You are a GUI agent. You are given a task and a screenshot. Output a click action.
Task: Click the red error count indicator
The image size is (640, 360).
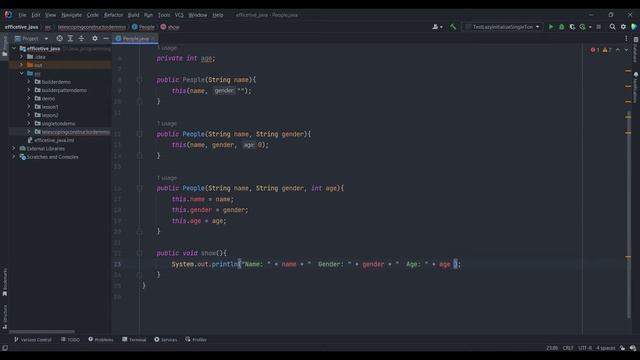[x=595, y=50]
